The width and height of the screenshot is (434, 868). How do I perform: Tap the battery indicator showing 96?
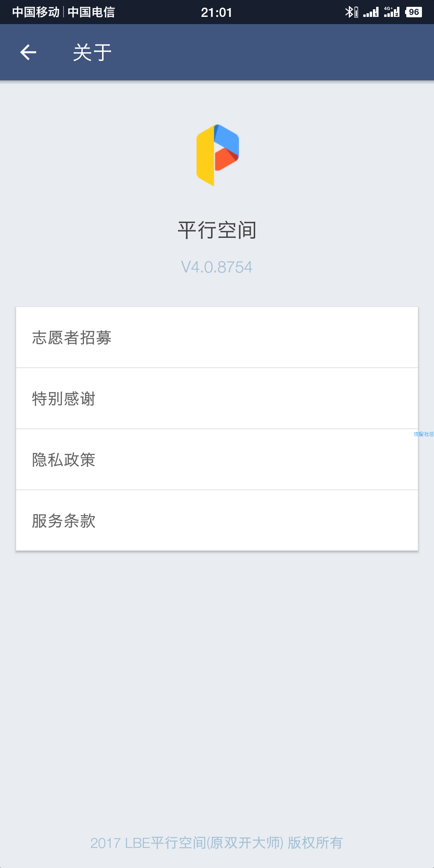tap(414, 12)
